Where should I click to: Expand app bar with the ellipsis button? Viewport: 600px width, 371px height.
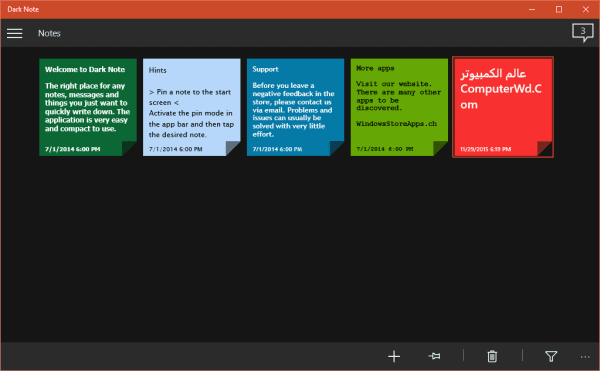(x=585, y=357)
